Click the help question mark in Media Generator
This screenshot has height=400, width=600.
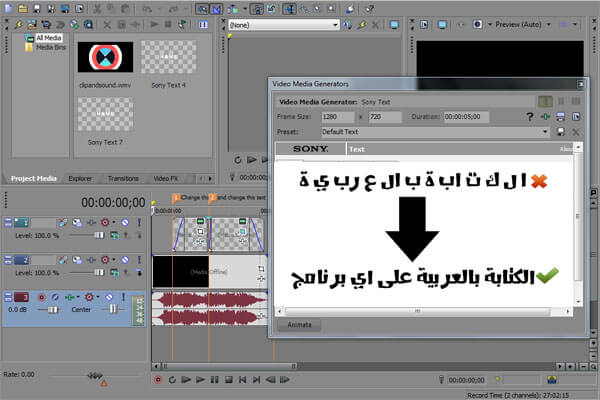(530, 117)
